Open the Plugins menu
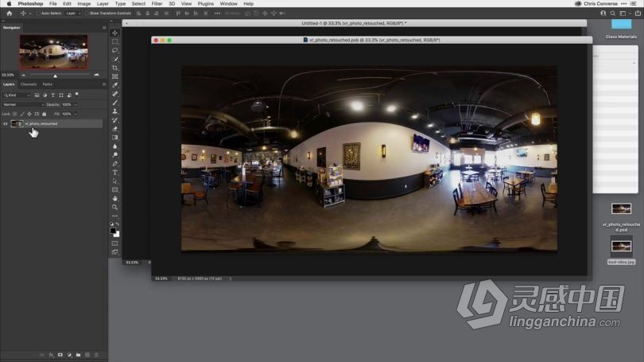 pos(205,4)
